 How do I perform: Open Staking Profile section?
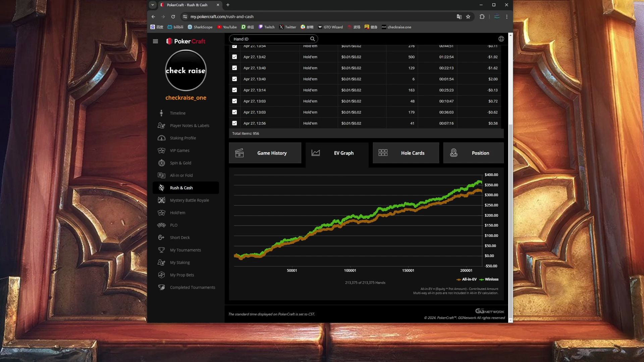click(183, 138)
